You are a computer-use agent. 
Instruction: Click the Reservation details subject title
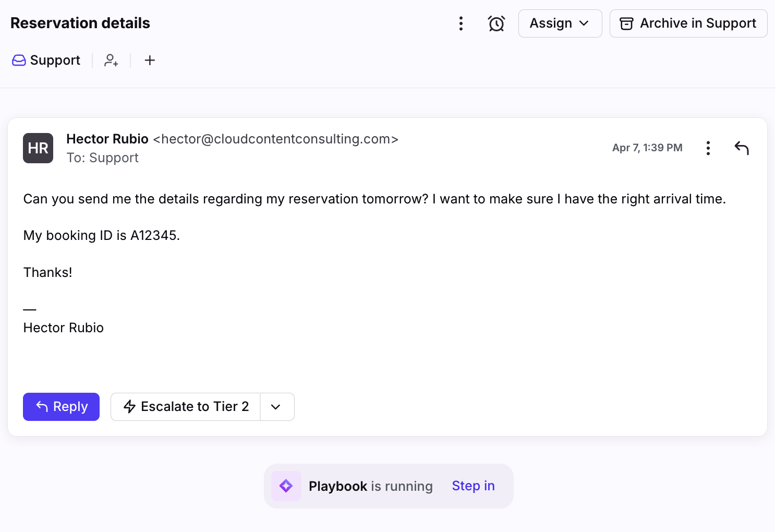80,23
